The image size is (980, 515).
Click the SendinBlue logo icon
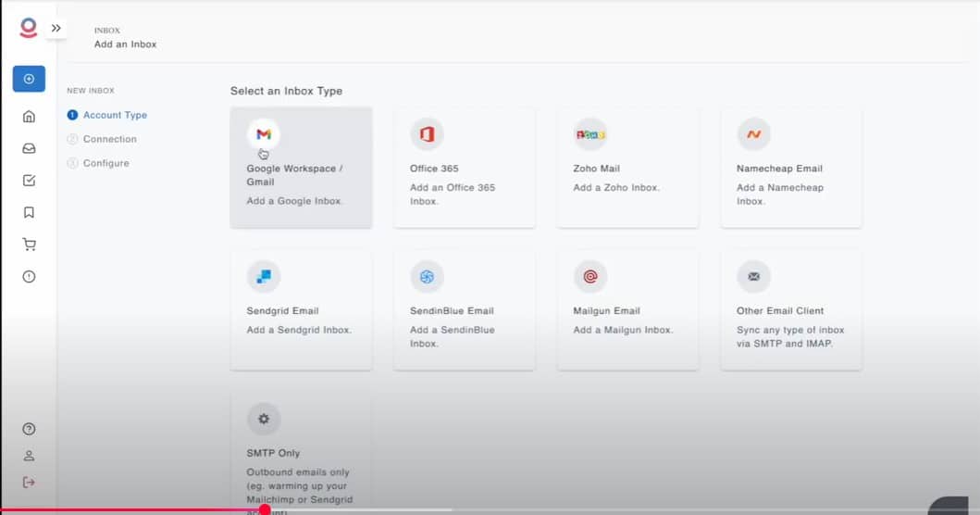pyautogui.click(x=427, y=276)
